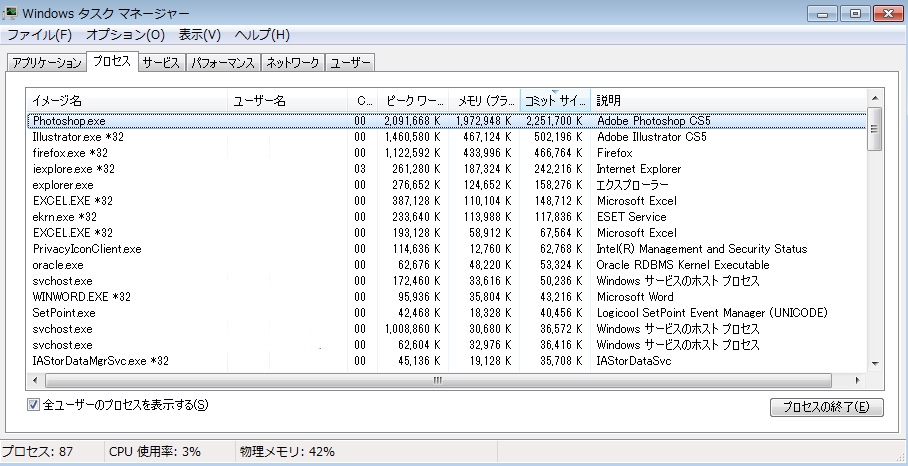
Task: Click the Task Manager title bar icon
Action: pos(9,13)
